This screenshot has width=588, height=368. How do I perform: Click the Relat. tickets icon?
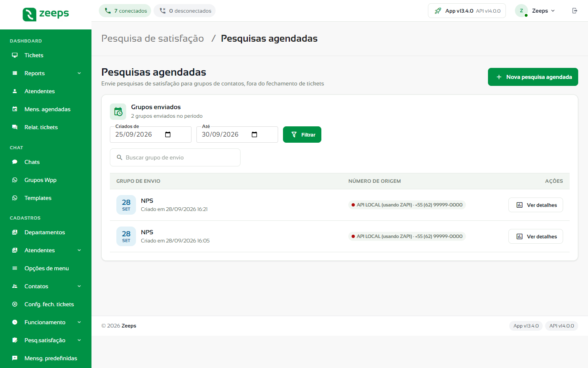[15, 127]
